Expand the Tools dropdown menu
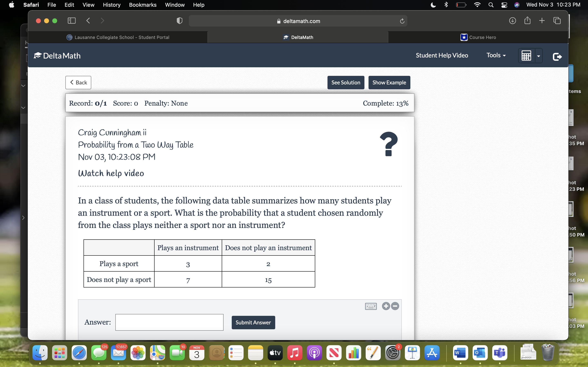 [x=496, y=55]
